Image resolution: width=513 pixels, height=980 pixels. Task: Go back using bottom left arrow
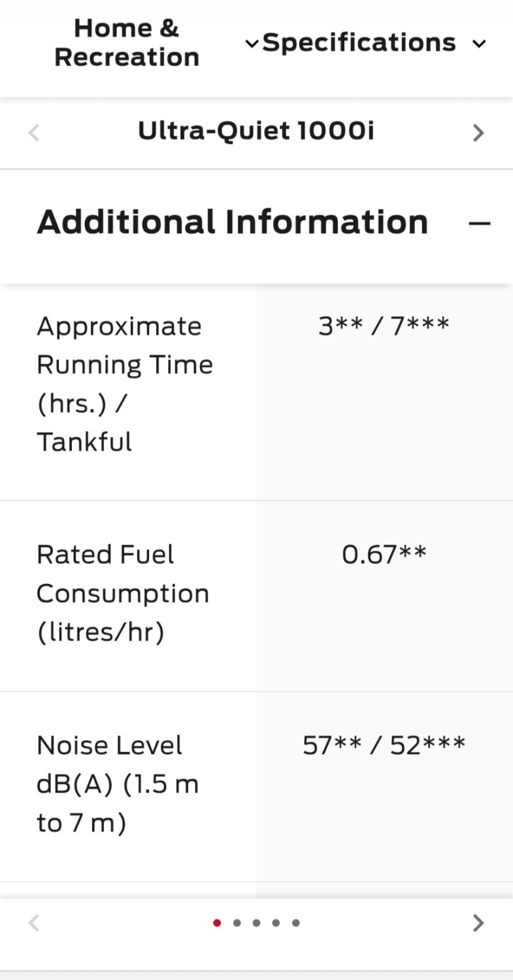click(34, 923)
